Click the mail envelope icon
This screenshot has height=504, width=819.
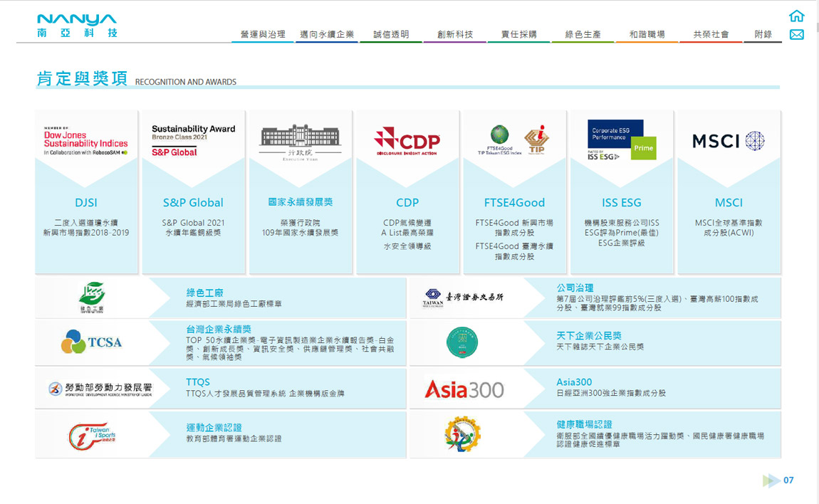(x=797, y=35)
